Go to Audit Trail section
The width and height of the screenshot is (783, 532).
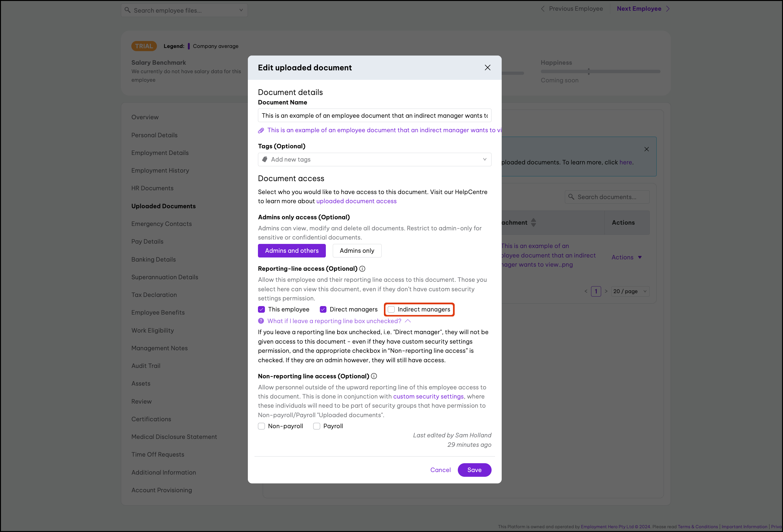coord(146,366)
